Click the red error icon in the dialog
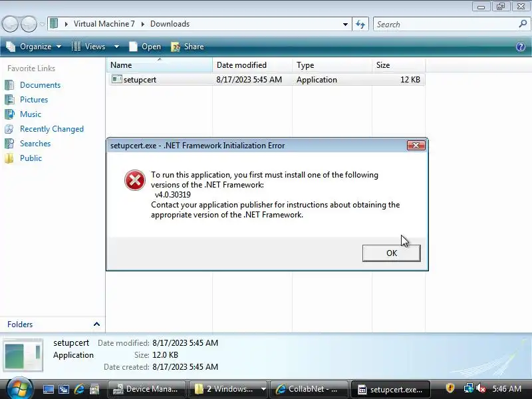Viewport: 532px width, 399px height. click(135, 180)
